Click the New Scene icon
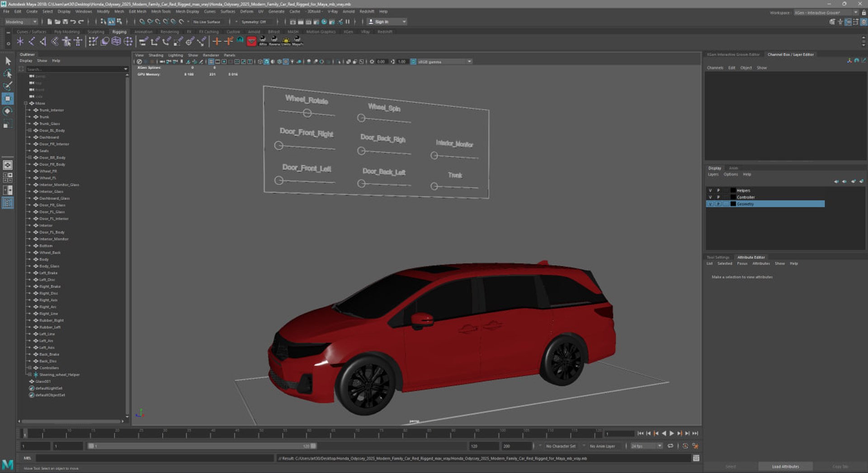 (49, 22)
